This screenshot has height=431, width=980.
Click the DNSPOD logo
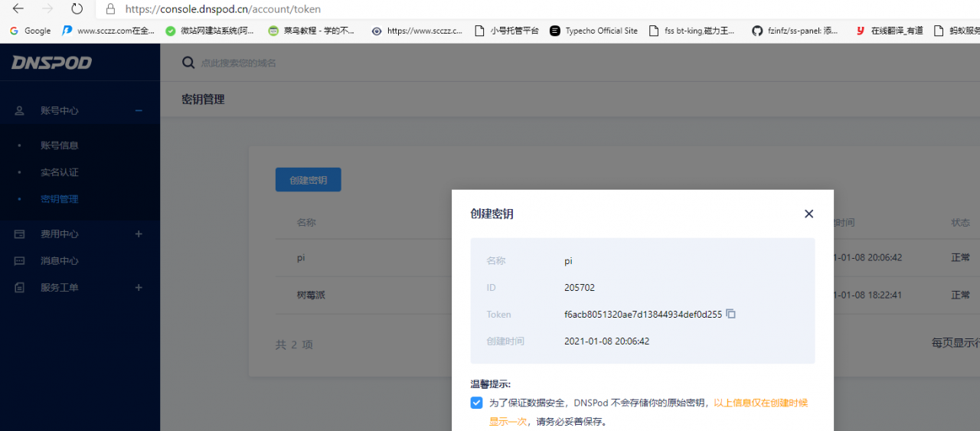tap(51, 63)
